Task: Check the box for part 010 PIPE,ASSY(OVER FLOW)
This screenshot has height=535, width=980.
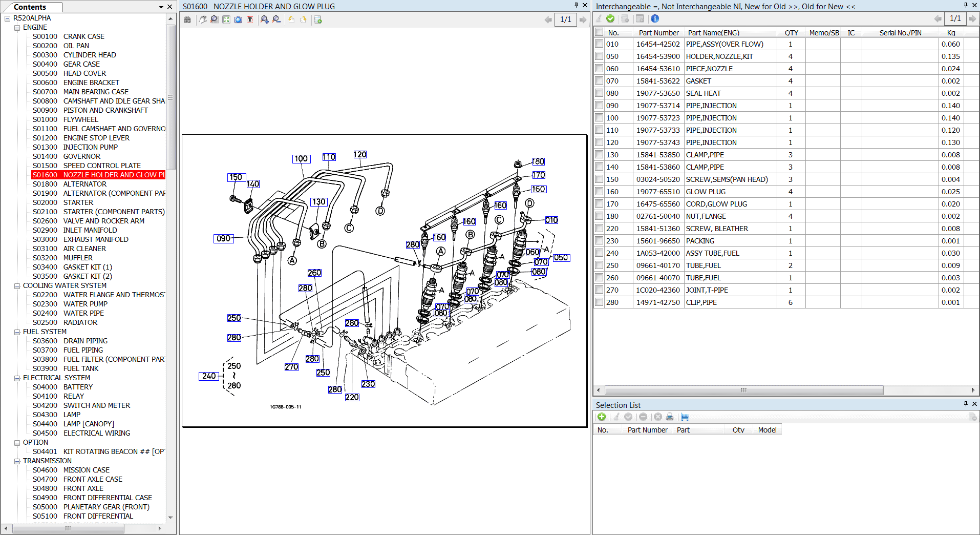Action: (599, 44)
